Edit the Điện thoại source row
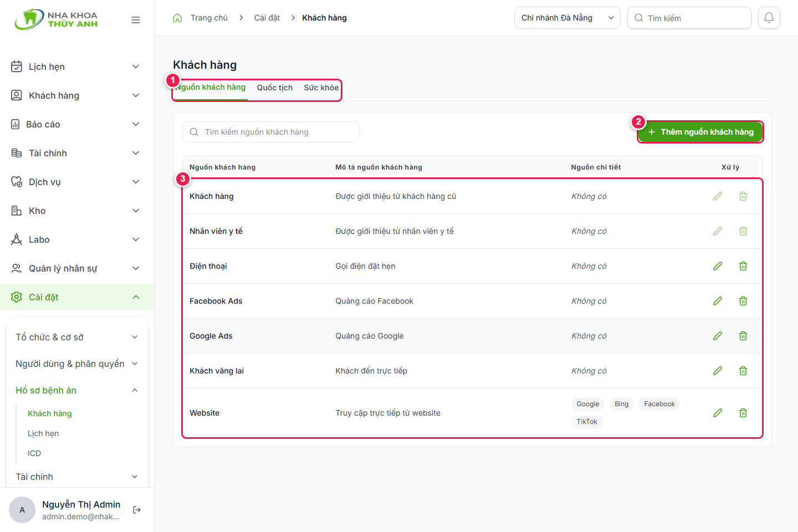The image size is (798, 532). pos(718,266)
